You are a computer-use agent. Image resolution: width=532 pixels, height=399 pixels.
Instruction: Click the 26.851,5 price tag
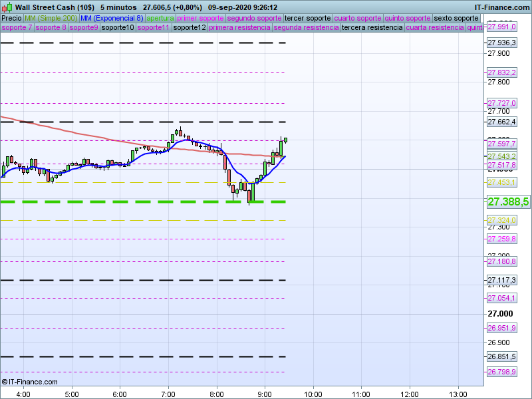[502, 357]
